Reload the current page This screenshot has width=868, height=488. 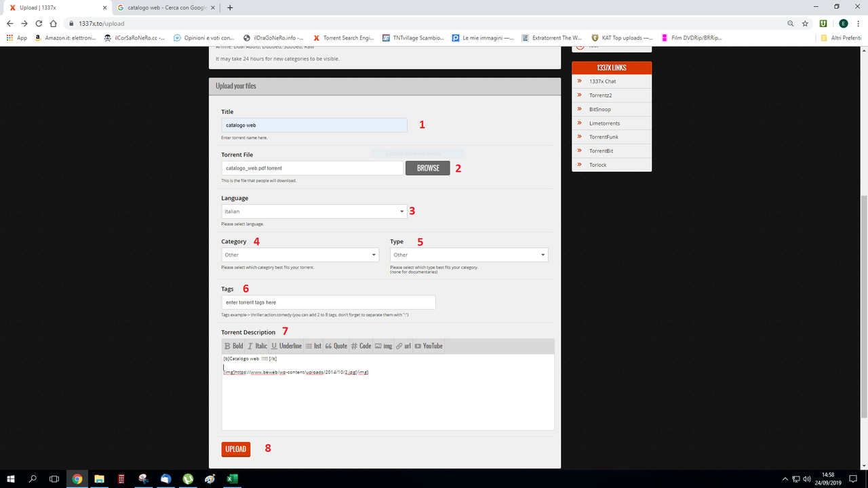[39, 23]
